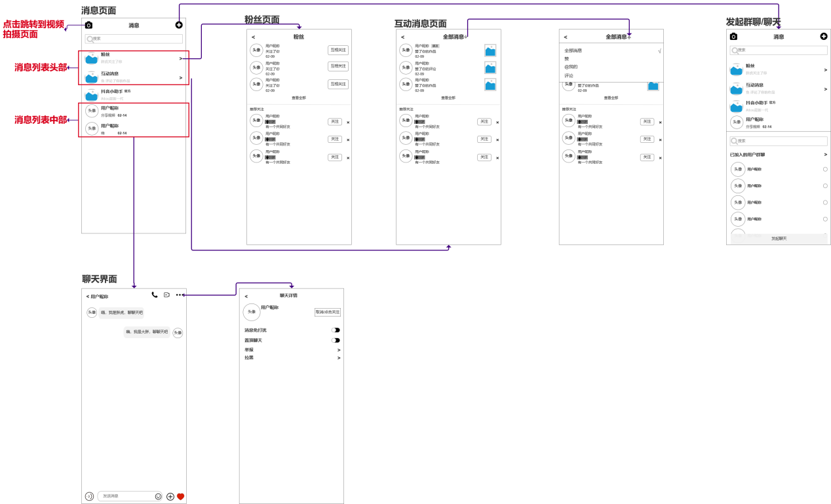Image resolution: width=831 pixels, height=504 pixels.
Task: Tap the phone call icon in chat interface
Action: 155,295
